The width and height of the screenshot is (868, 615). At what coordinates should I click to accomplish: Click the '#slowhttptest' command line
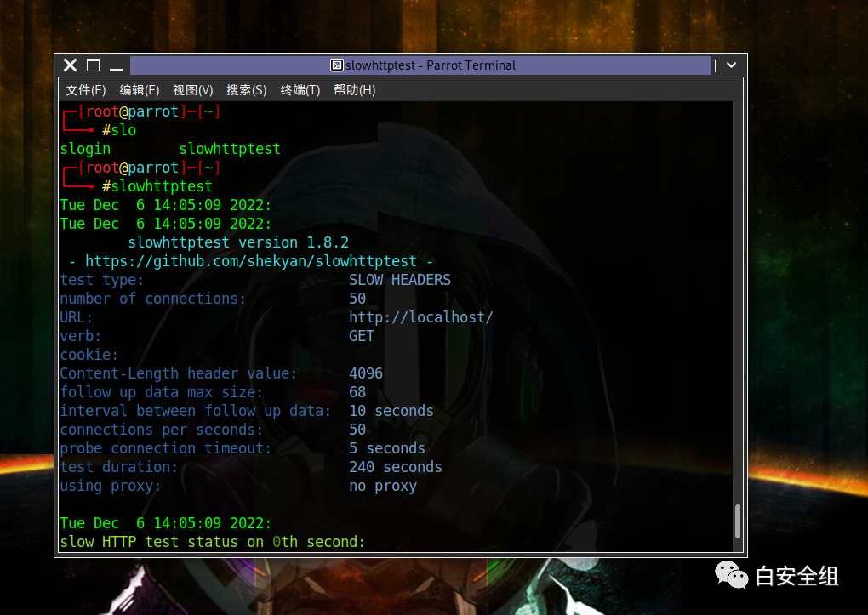pyautogui.click(x=157, y=186)
